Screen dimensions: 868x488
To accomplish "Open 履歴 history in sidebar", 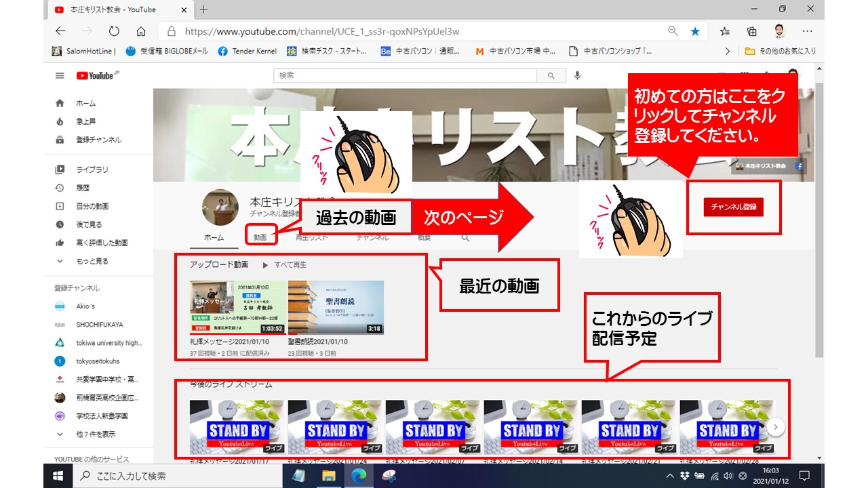I will click(83, 188).
